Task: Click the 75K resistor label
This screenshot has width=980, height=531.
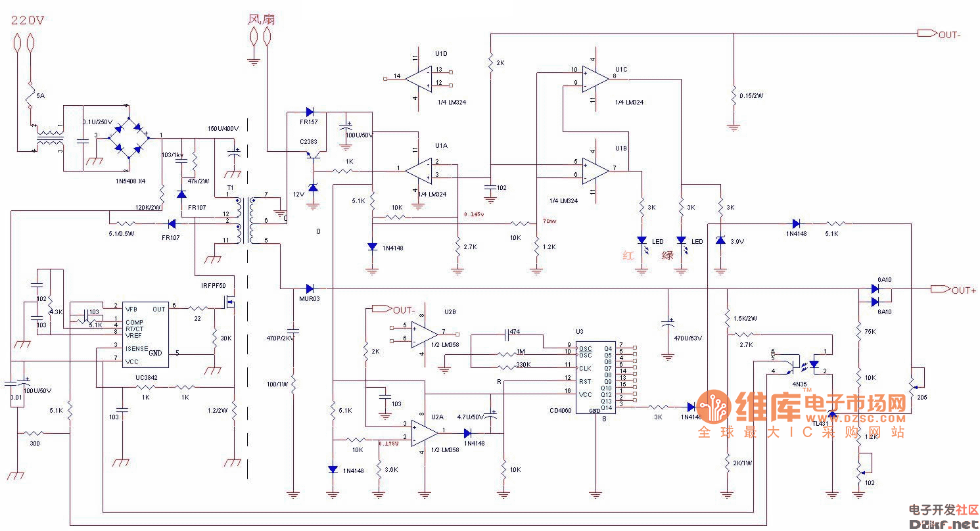Action: point(870,332)
